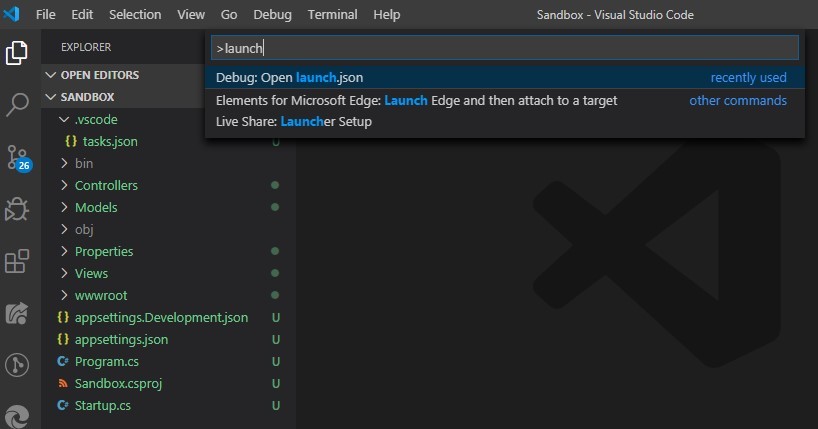Viewport: 818px width, 429px height.
Task: Click the untracked U badge on Program.cs
Action: (276, 362)
